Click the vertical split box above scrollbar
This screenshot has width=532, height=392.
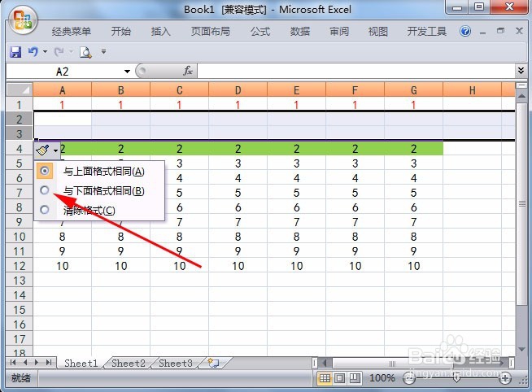521,85
